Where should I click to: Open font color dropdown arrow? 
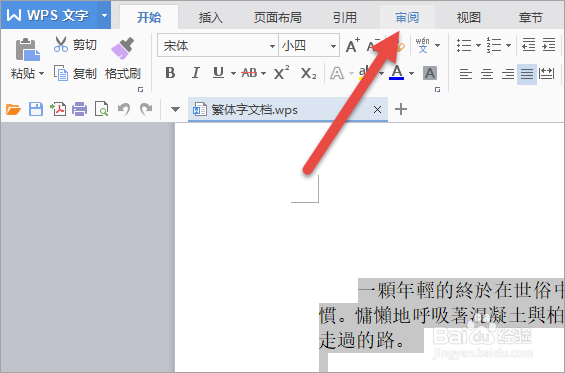[x=411, y=74]
